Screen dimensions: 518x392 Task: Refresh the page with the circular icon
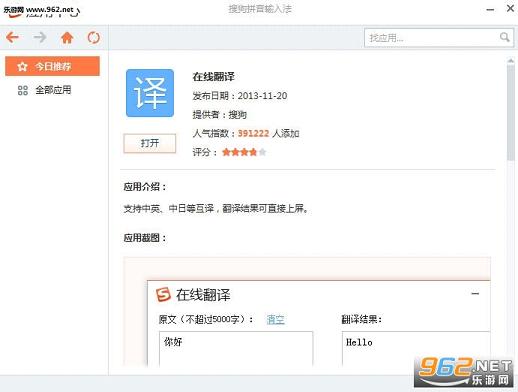pyautogui.click(x=94, y=37)
